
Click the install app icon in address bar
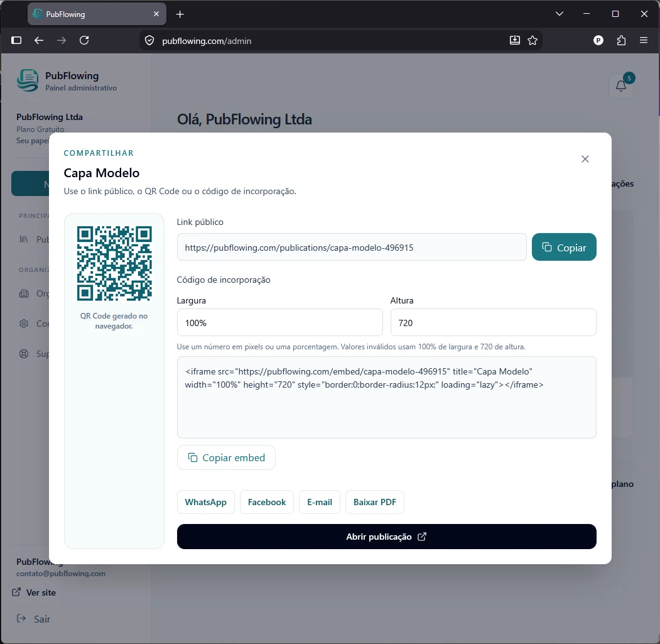coord(514,40)
